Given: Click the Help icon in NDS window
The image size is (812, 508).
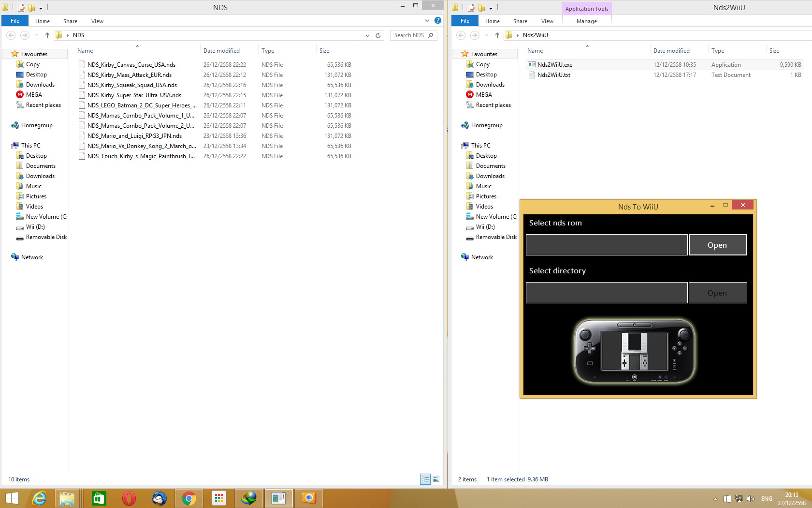Looking at the screenshot, I should [437, 21].
